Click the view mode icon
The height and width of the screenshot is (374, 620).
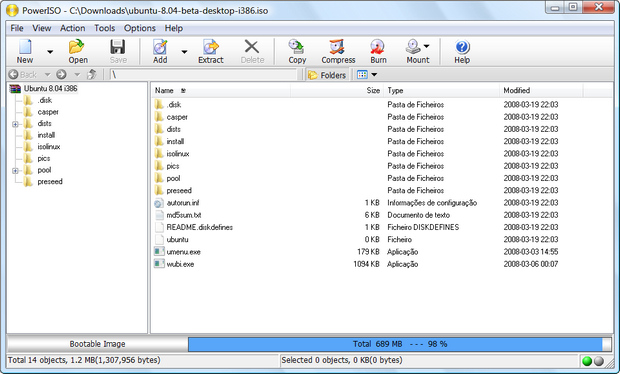coord(362,75)
